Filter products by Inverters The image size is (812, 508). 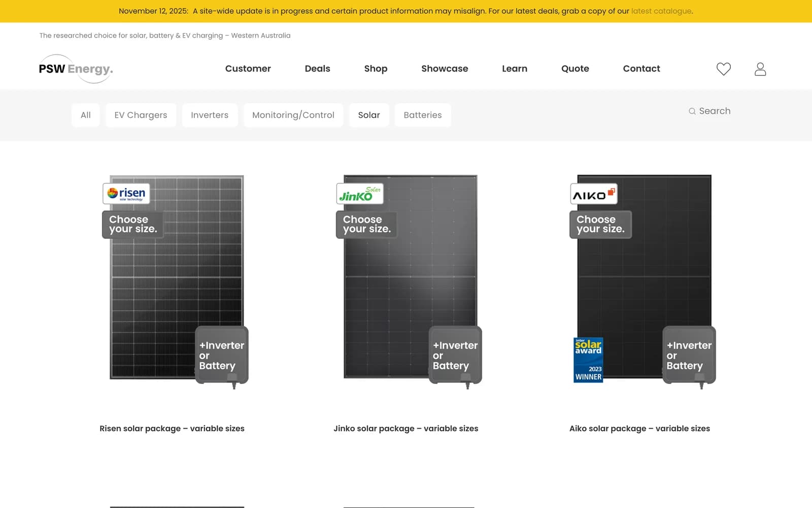click(x=210, y=115)
